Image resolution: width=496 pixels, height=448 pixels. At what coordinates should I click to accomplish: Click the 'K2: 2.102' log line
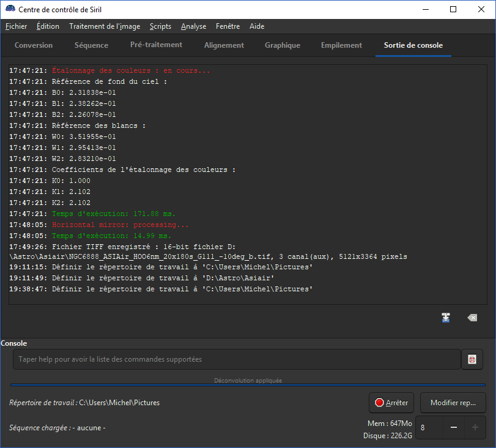(50, 203)
